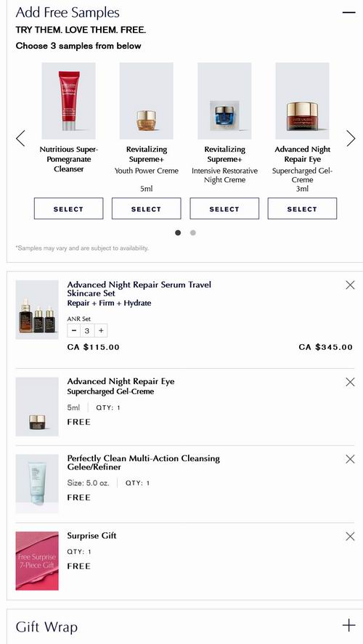Click the first carousel page dot

(x=178, y=233)
